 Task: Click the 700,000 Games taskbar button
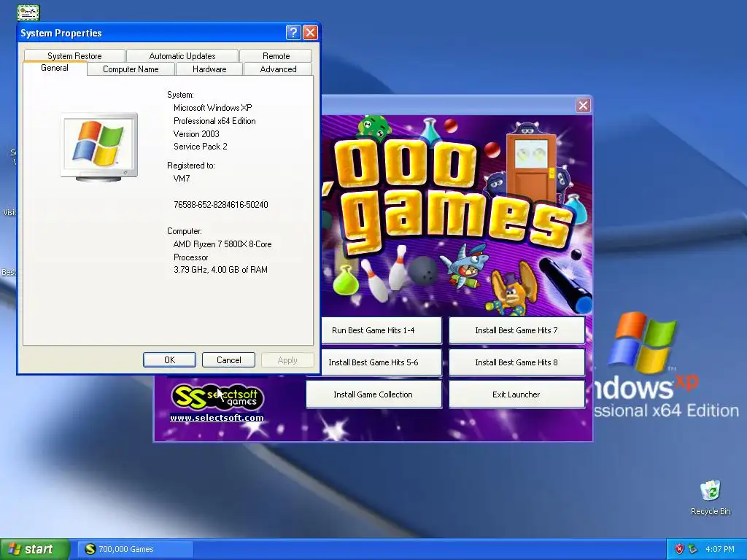click(x=136, y=549)
